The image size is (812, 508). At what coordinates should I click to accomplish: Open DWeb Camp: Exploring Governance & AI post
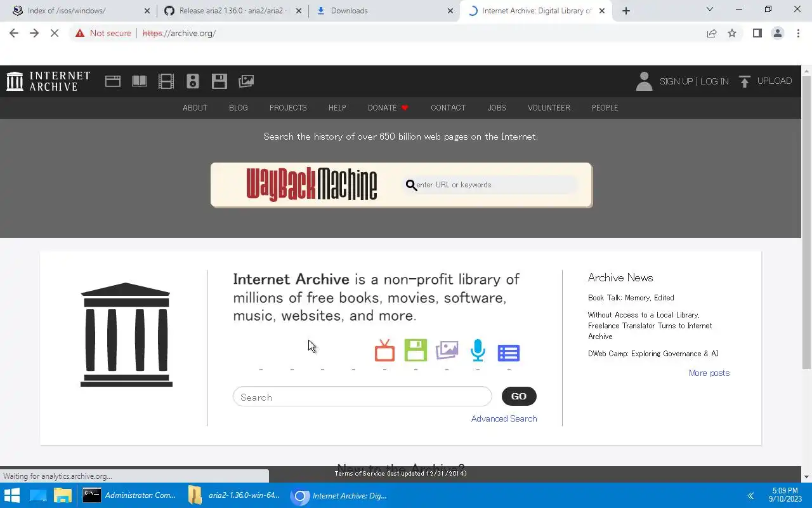coord(653,354)
